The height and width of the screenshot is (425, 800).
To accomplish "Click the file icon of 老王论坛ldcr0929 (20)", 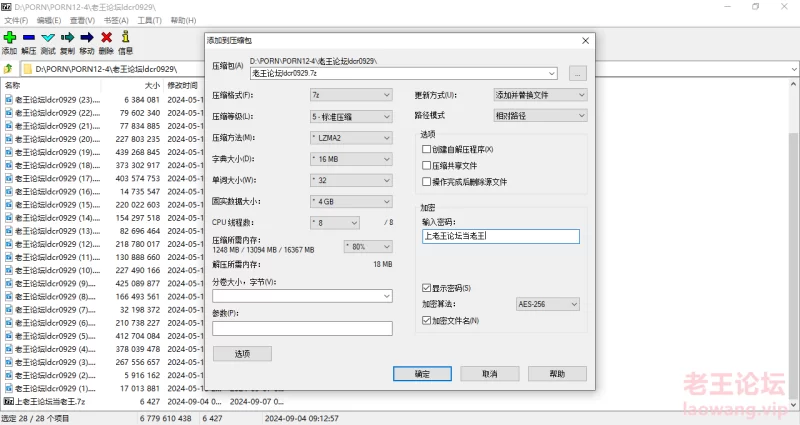I will coord(9,139).
